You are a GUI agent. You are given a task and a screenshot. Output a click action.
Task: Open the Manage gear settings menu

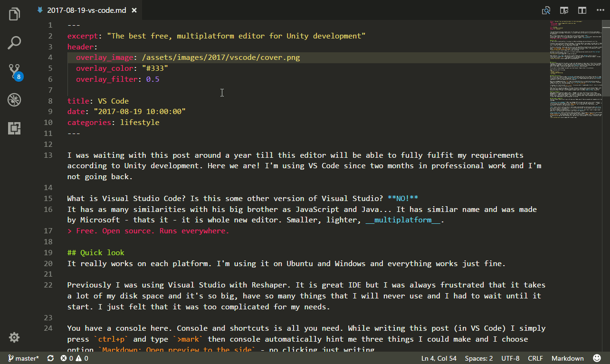tap(14, 337)
